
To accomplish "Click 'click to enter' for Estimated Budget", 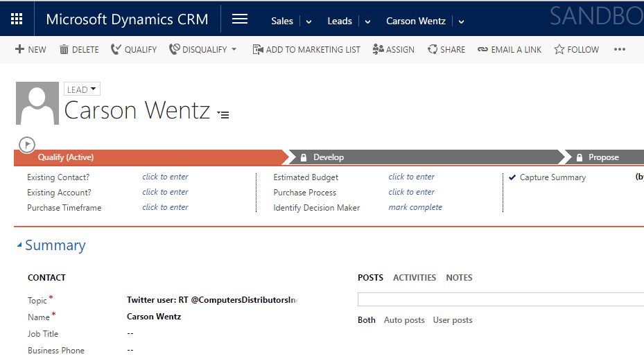I will point(412,177).
